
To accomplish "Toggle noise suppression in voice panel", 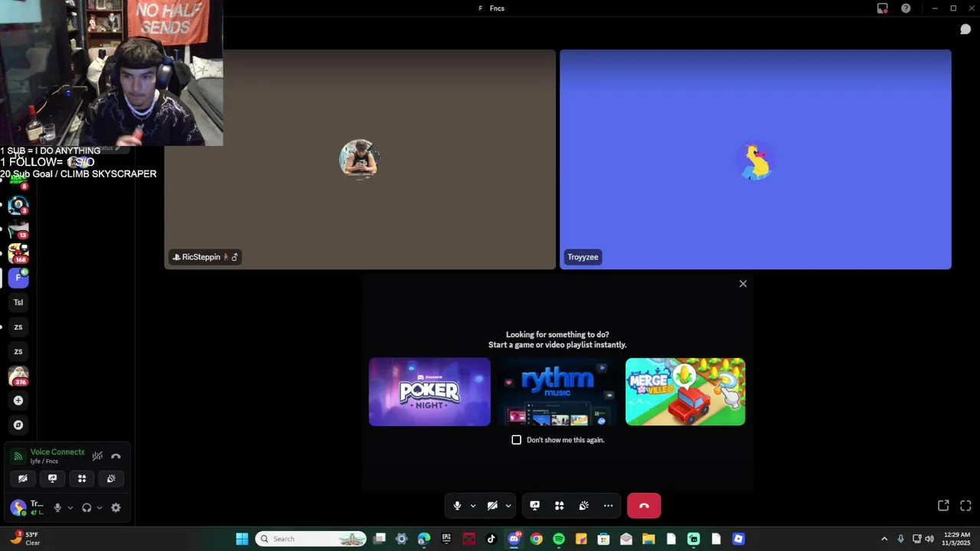I will pos(97,456).
